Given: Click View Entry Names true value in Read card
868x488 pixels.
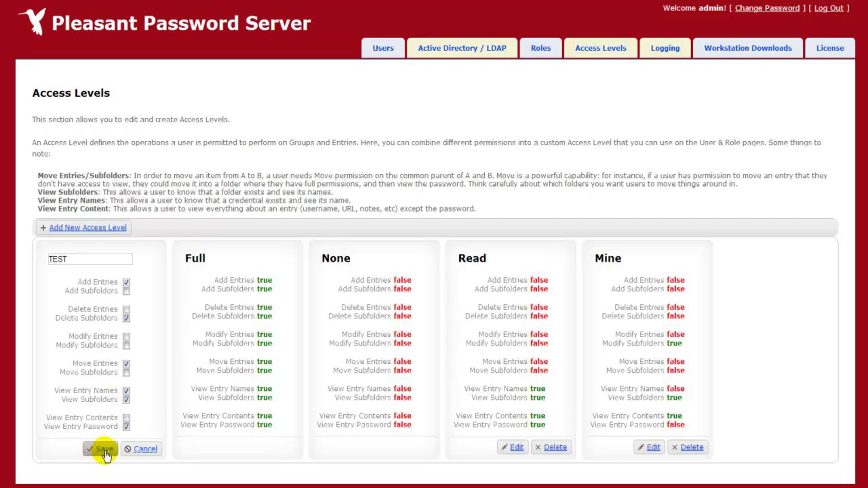Looking at the screenshot, I should (538, 389).
